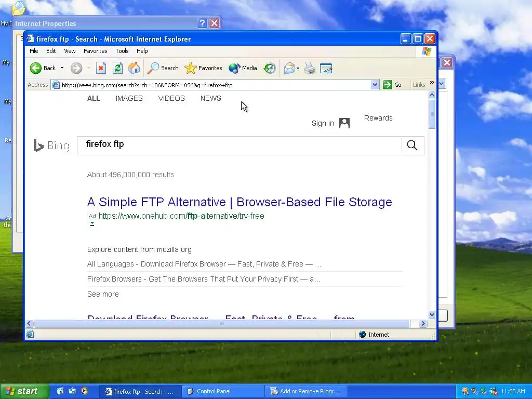Screen dimensions: 532x399
Task: Expand the address bar URL dropdown
Action: point(375,85)
